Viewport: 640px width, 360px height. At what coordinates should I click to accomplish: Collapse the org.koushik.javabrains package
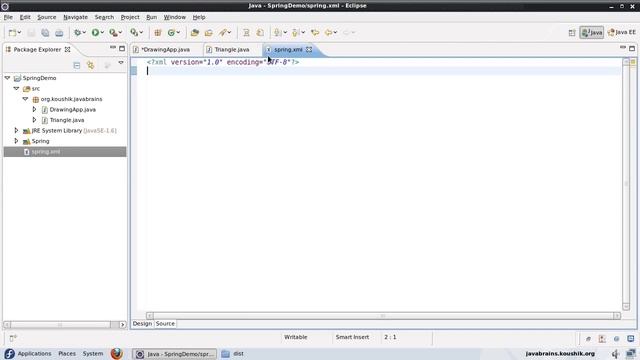[25, 99]
